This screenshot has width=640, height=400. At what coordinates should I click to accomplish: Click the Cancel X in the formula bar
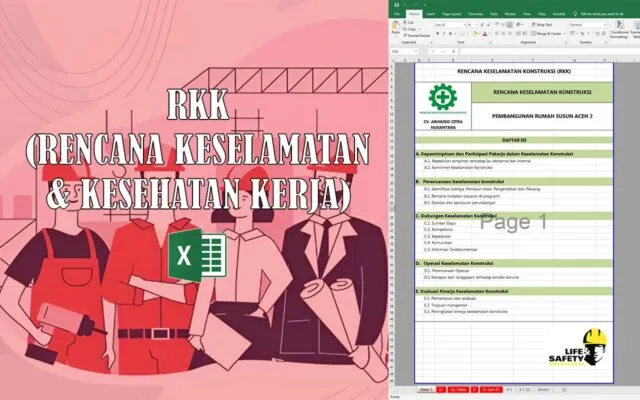coord(433,51)
